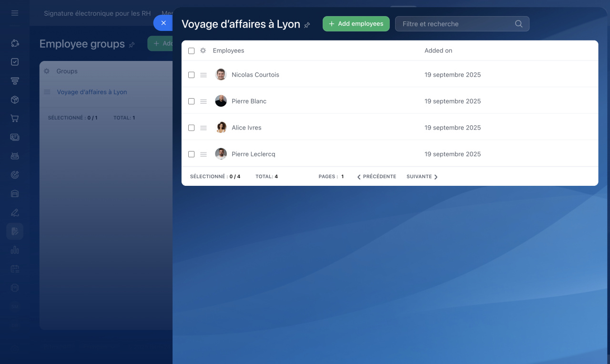
Task: Open the row menu for Pierre Blanc
Action: point(203,101)
